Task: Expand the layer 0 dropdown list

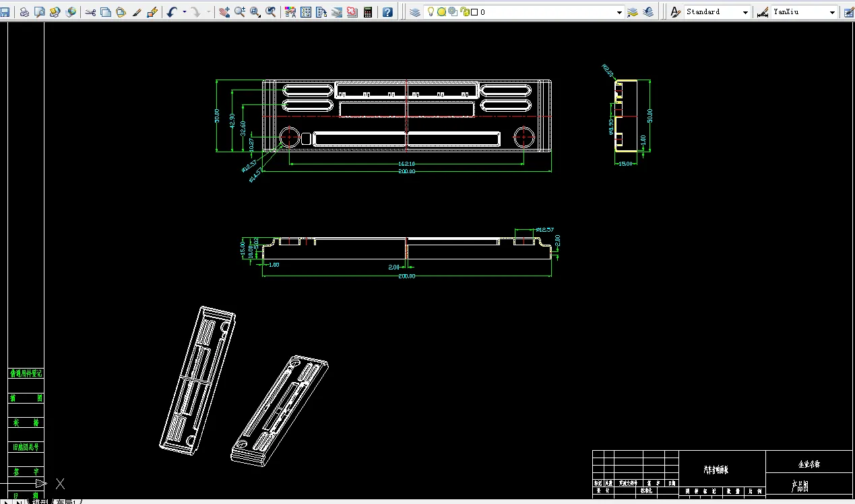Action: tap(619, 12)
